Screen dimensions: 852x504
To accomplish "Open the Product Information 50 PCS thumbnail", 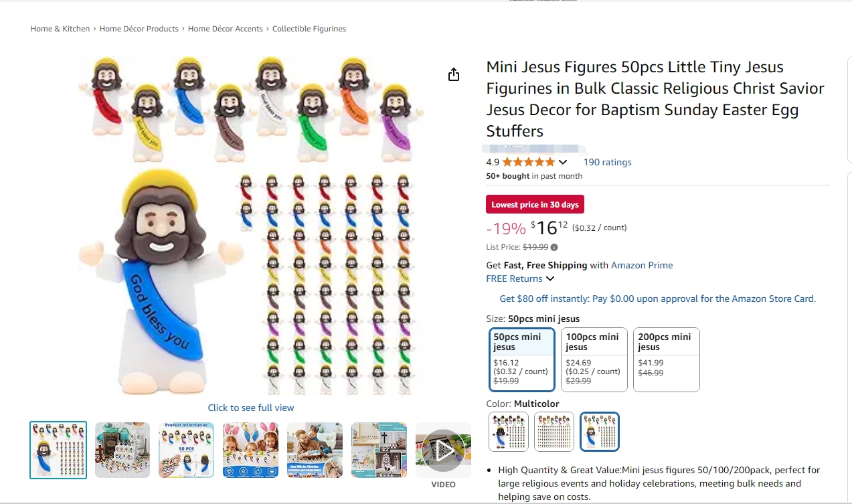I will (186, 450).
